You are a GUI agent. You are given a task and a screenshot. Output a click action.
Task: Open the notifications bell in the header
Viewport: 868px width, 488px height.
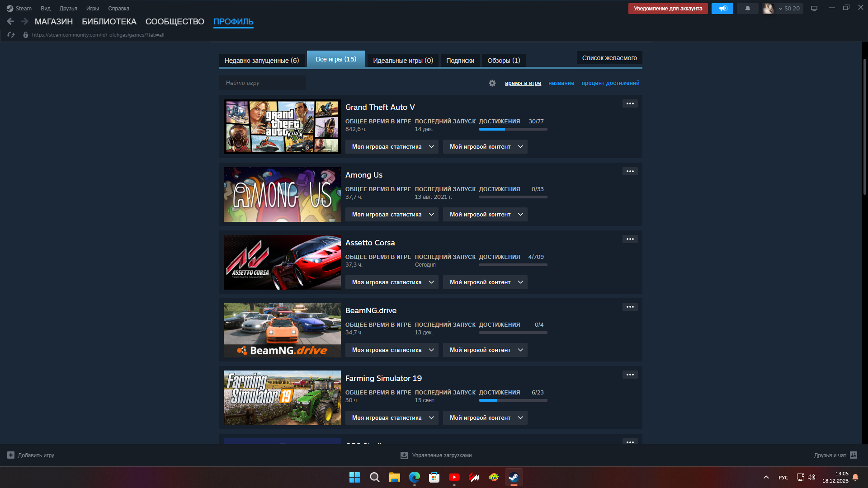pos(748,9)
